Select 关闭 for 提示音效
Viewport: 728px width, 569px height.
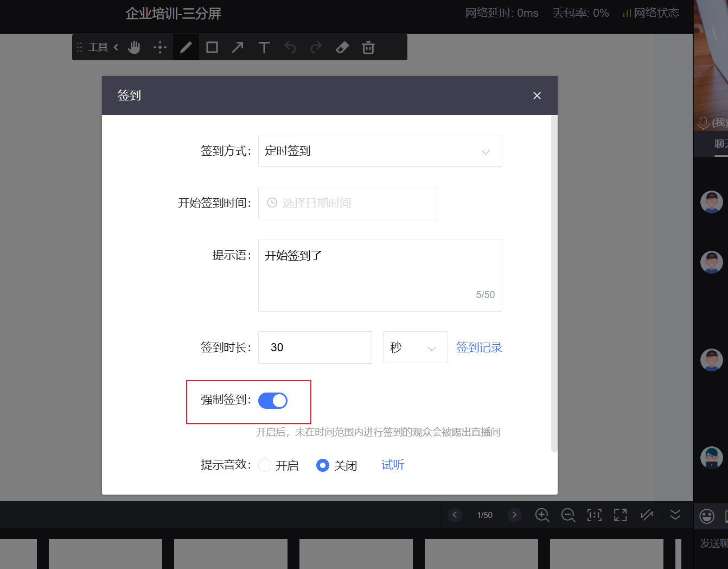[x=323, y=465]
